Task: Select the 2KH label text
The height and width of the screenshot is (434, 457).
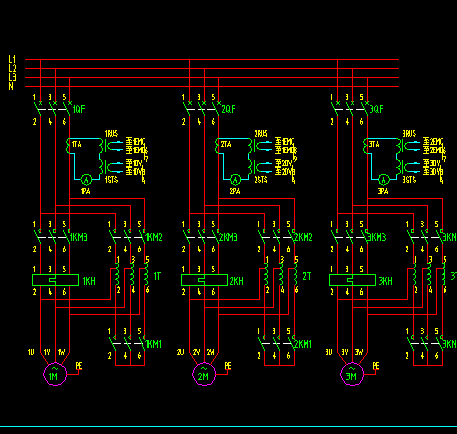Action: pyautogui.click(x=236, y=281)
